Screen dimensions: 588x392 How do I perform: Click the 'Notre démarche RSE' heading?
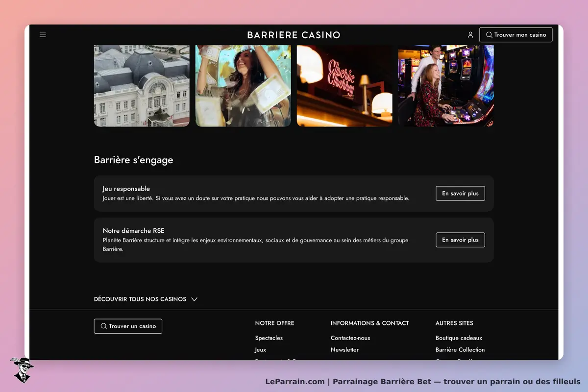[134, 231]
